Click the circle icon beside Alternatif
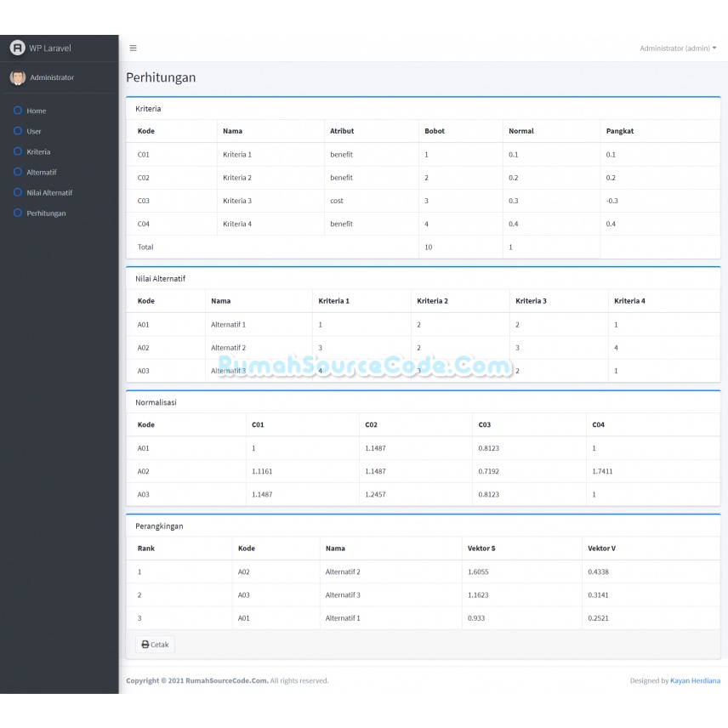 (x=17, y=172)
